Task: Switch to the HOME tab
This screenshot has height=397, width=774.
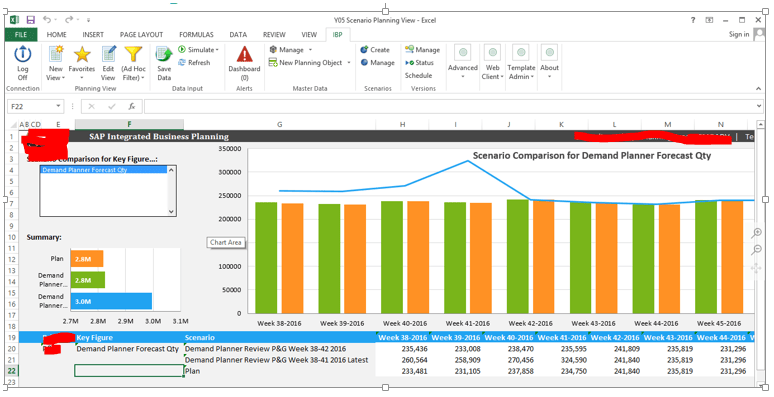Action: 56,35
